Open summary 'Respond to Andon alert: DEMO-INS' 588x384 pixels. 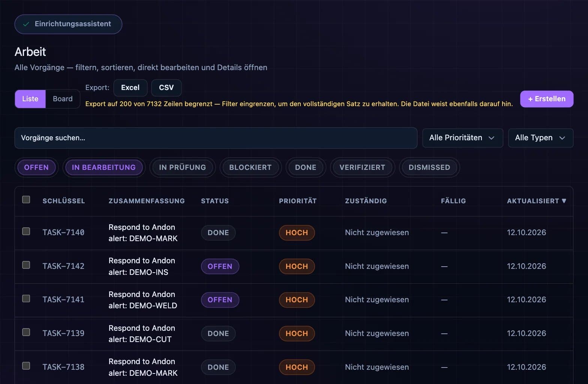(142, 266)
